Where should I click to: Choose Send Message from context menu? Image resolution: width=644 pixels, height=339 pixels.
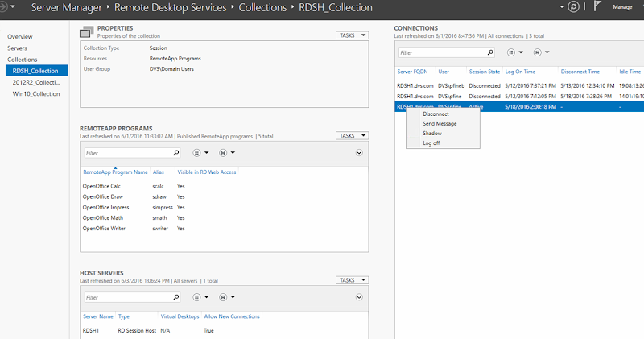click(x=440, y=124)
